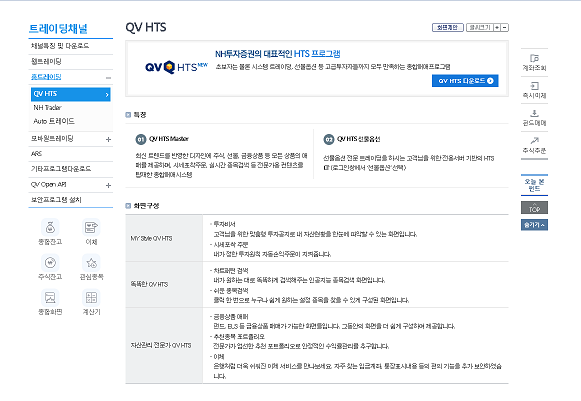This screenshot has width=581, height=401.
Task: Click the 홈트레이딩 link
Action: click(46, 77)
